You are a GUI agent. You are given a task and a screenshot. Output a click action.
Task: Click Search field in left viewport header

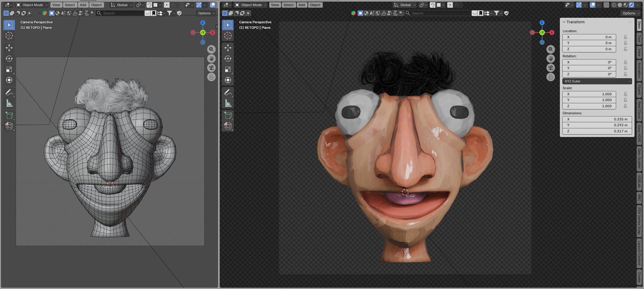click(121, 13)
